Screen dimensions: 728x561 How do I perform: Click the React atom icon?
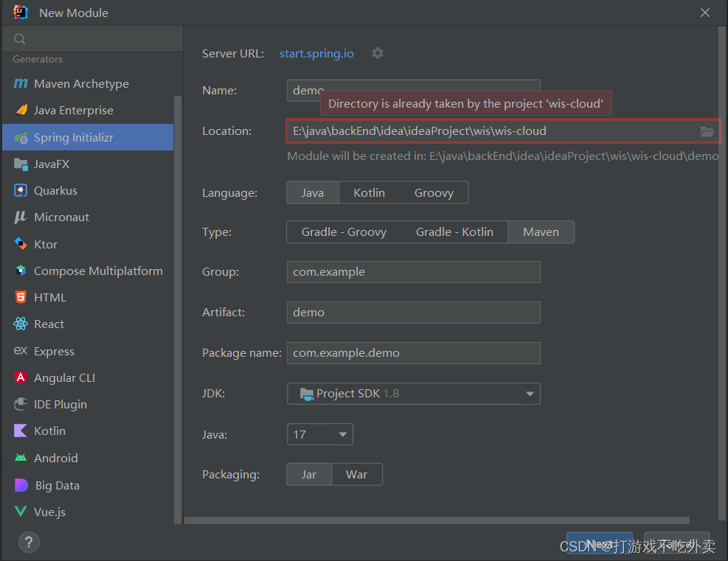(x=21, y=324)
